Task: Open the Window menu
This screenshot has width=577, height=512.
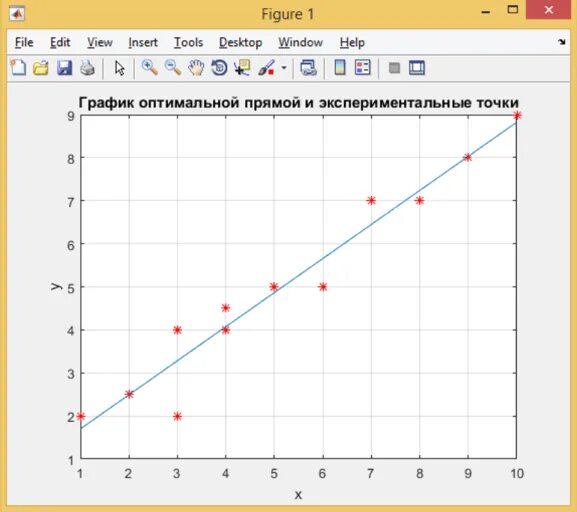Action: click(x=301, y=42)
